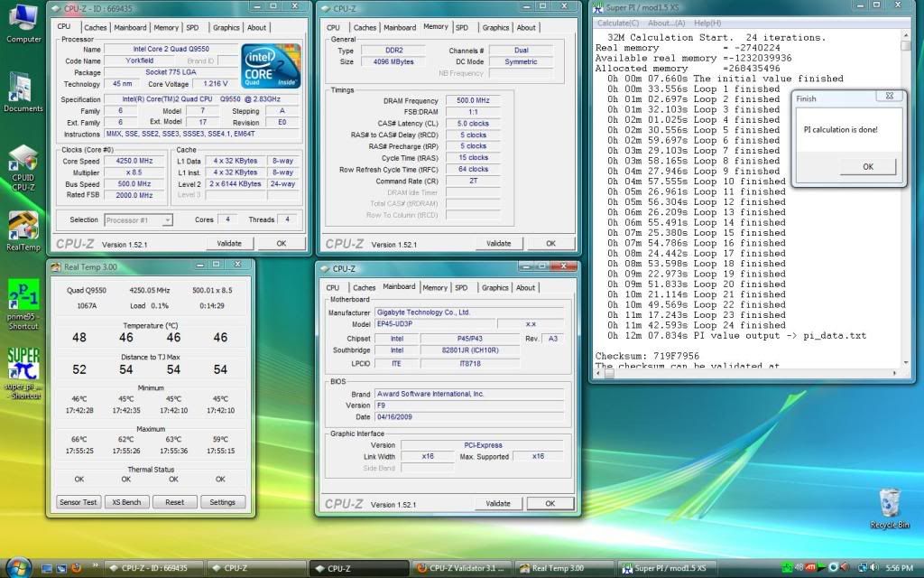This screenshot has height=578, width=924.
Task: Open Caches tab in CPU-Z ID 669435 window
Action: (95, 28)
